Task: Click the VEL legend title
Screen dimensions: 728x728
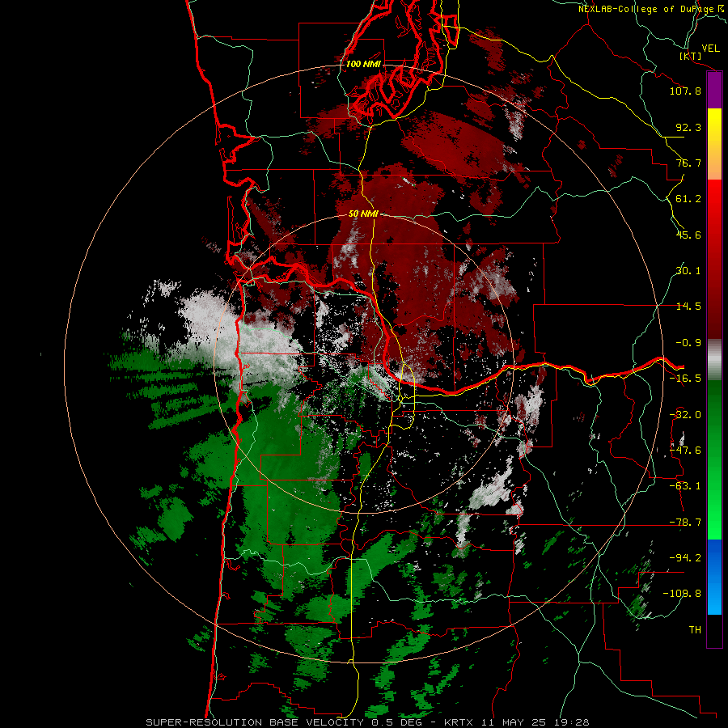Action: pyautogui.click(x=711, y=49)
